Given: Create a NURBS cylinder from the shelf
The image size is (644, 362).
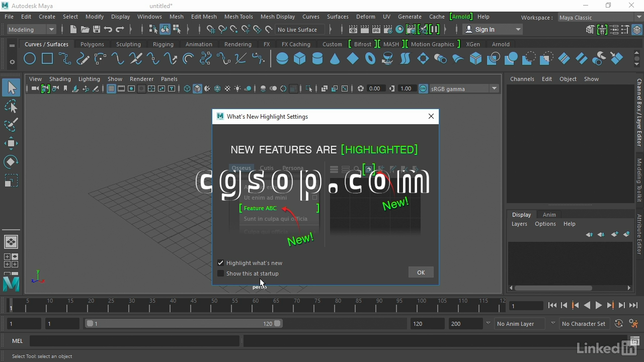Looking at the screenshot, I should click(317, 59).
